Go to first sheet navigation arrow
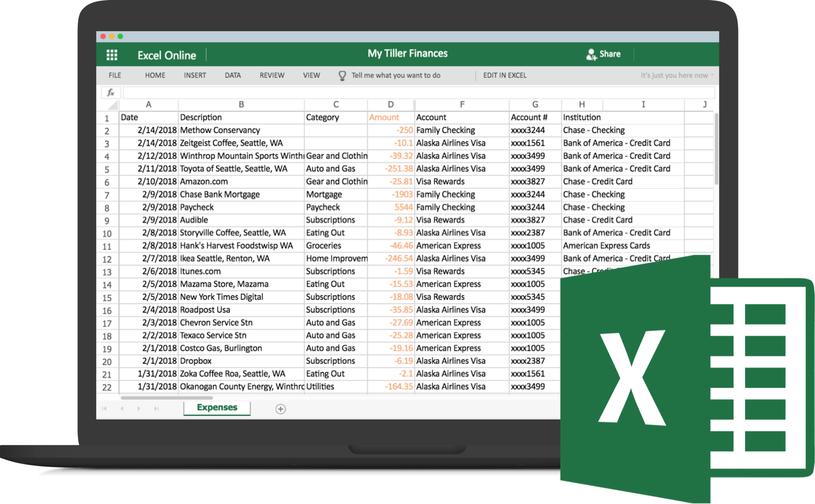The height and width of the screenshot is (504, 815). (x=104, y=409)
